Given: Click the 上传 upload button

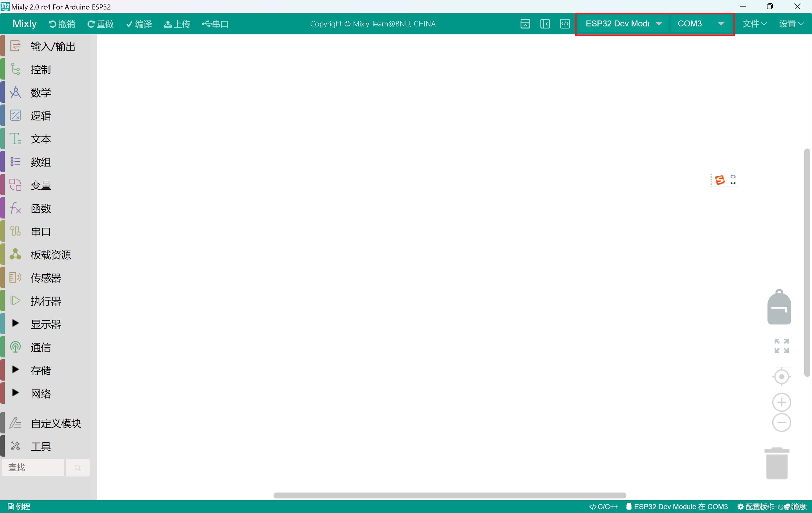Looking at the screenshot, I should [x=177, y=24].
